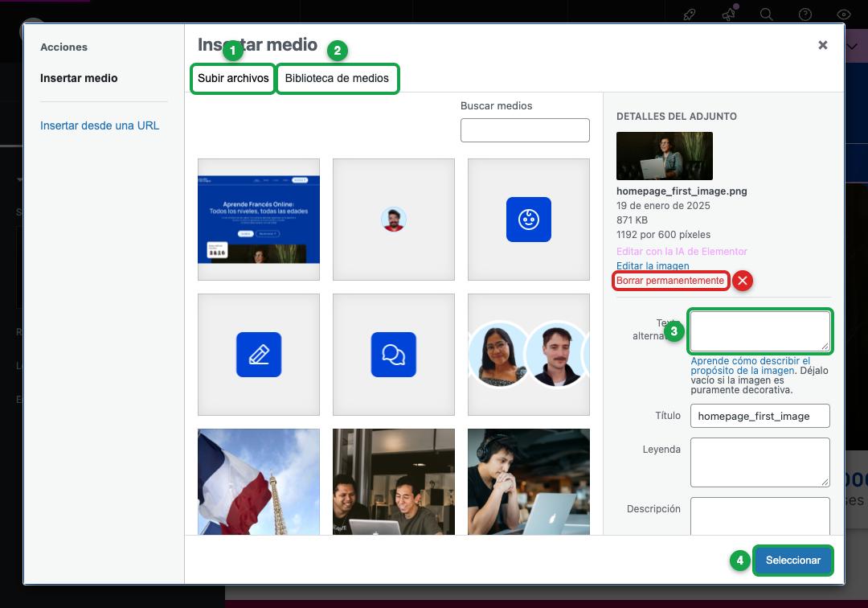Viewport: 868px width, 608px height.
Task: Choose Insertar desde una URL
Action: 100,125
